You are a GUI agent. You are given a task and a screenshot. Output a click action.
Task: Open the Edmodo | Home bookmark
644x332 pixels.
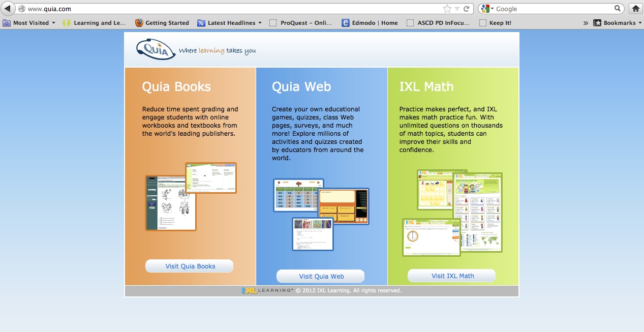point(370,23)
